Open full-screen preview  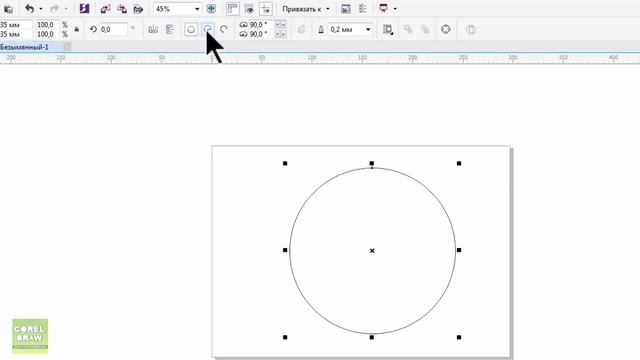(x=211, y=9)
